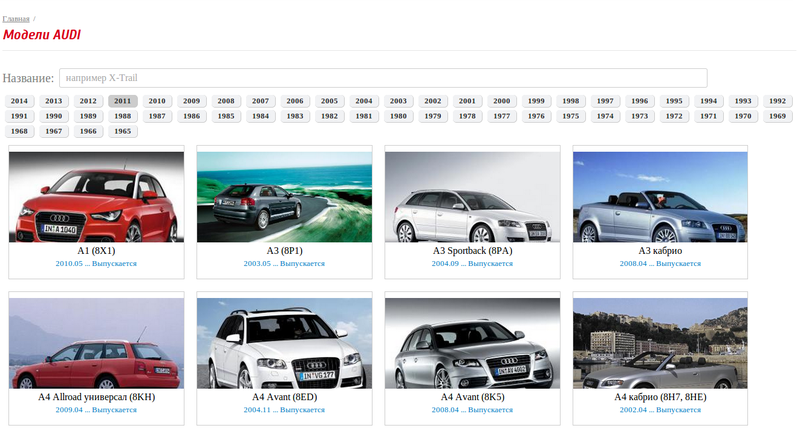Screen dimensions: 800x434
Task: Select the 2011 year filter button
Action: 123,101
